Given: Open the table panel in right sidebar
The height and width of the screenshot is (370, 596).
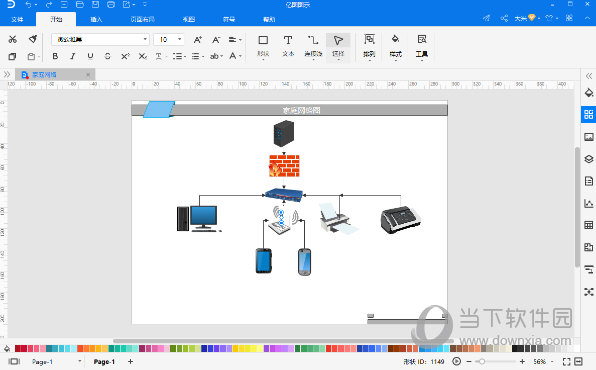Looking at the screenshot, I should coord(588,225).
